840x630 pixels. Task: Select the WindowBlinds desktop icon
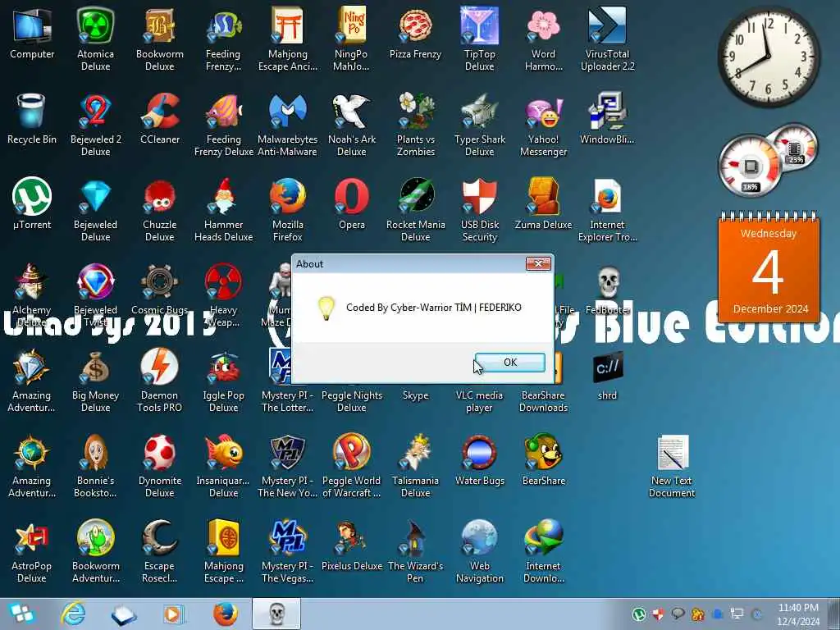click(x=607, y=119)
